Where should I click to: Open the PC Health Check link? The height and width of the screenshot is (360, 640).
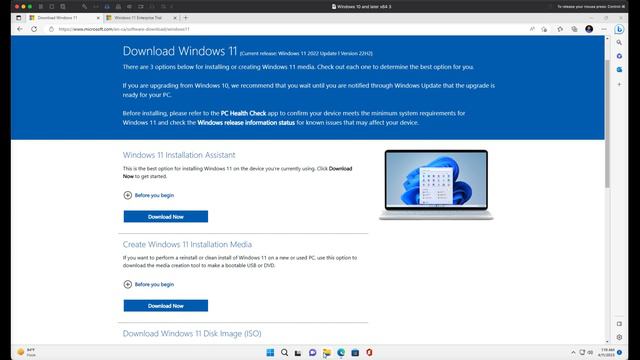[243, 113]
